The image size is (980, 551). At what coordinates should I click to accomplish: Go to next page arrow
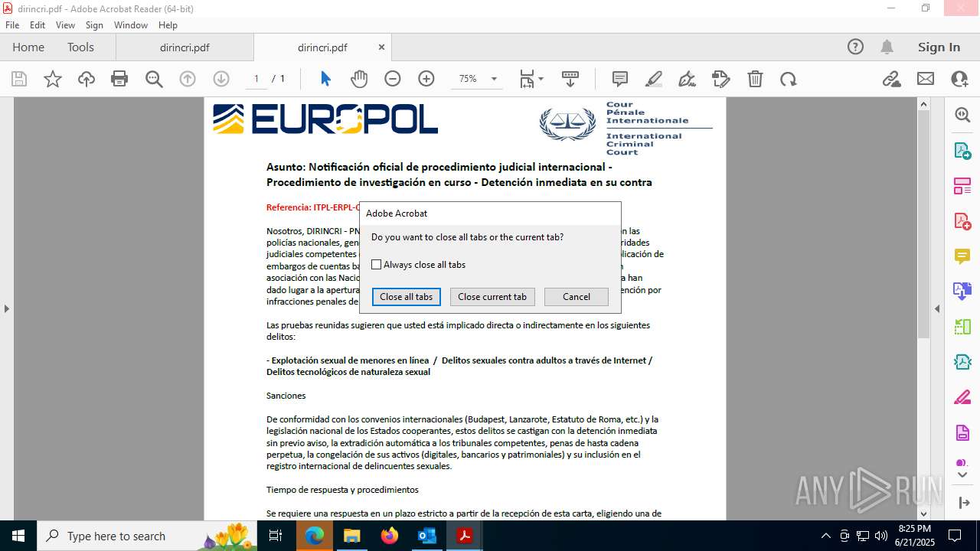221,79
